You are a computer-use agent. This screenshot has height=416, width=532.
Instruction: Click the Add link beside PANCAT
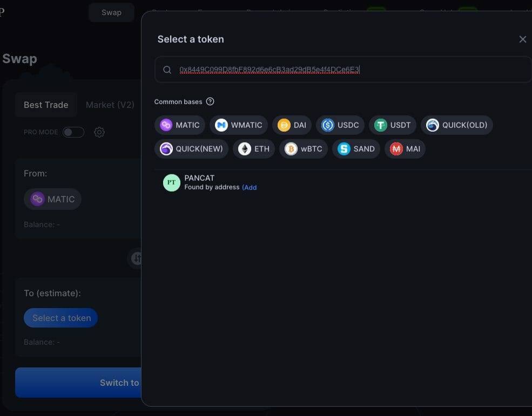250,187
